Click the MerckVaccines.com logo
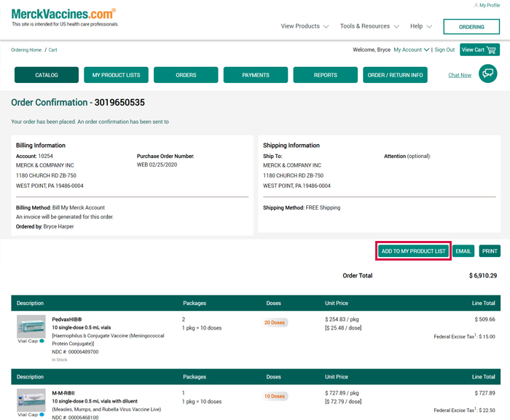510x420 pixels. point(63,14)
